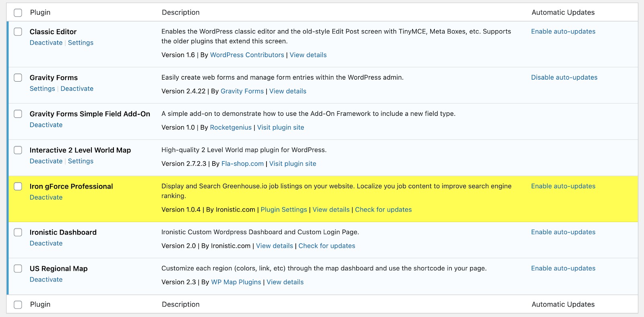Click "Gravity Forms Simple Field Add-On" plugin name
Viewport: 644px width, 317px height.
coord(90,114)
